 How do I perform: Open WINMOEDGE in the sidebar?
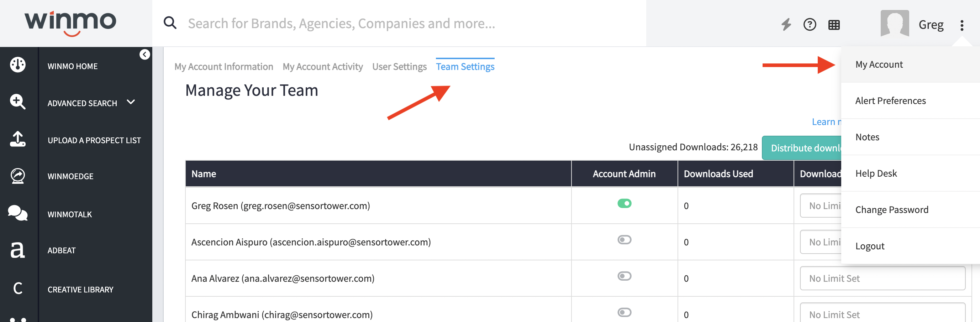point(70,176)
